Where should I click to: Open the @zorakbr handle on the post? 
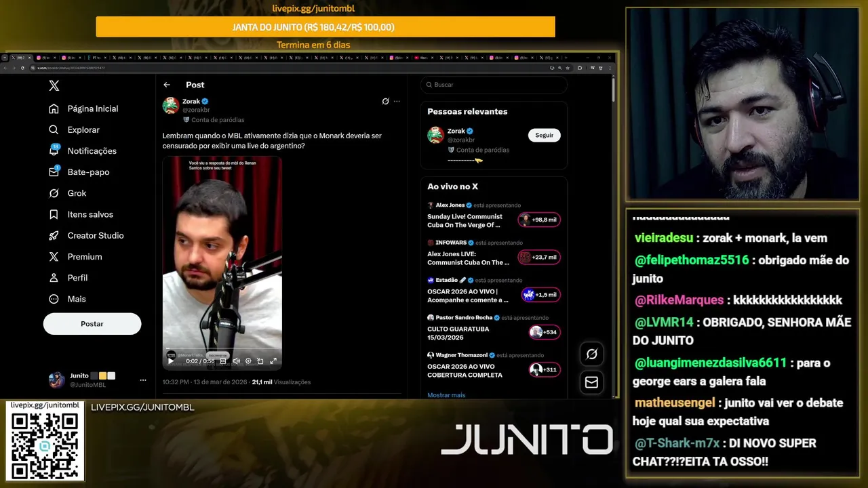pos(196,110)
